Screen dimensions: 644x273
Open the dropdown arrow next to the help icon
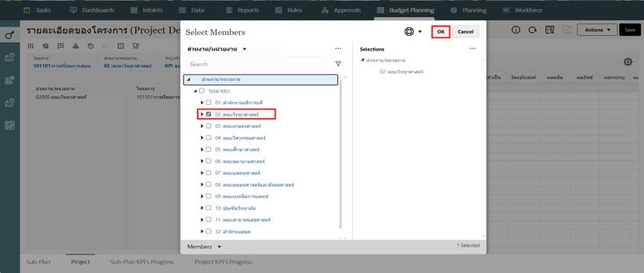tap(420, 32)
